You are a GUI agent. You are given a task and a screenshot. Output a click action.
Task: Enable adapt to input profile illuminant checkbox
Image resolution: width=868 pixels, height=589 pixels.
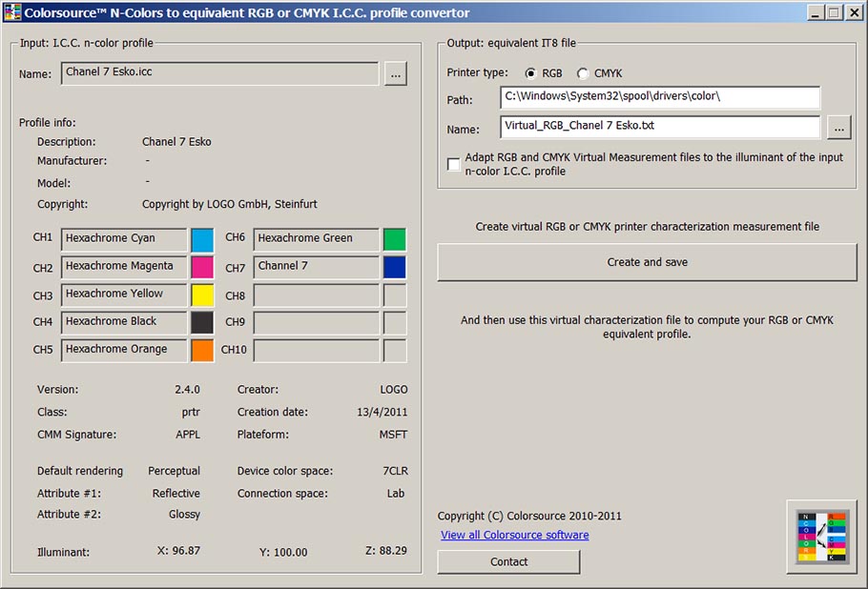pos(453,164)
